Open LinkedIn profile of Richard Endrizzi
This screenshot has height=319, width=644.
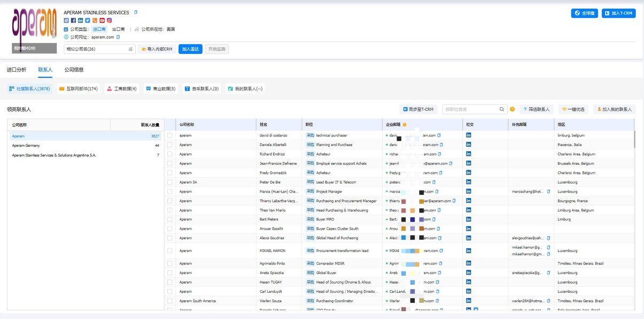[x=469, y=154]
